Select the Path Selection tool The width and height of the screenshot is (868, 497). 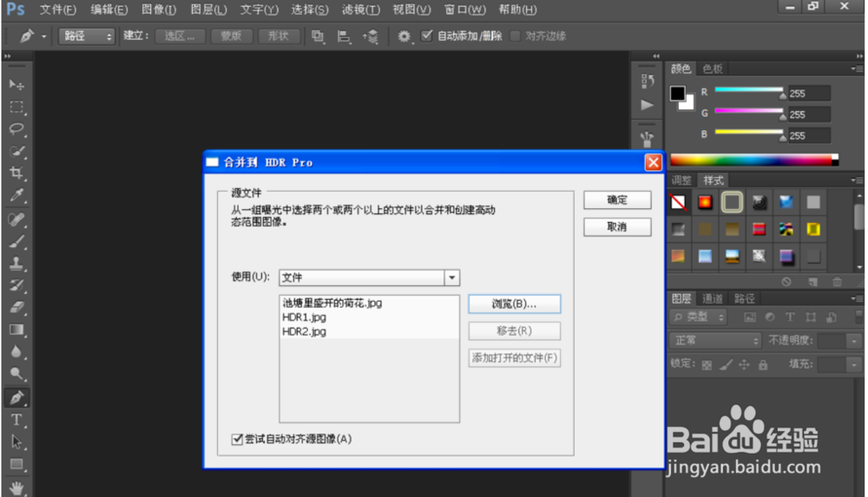[16, 442]
